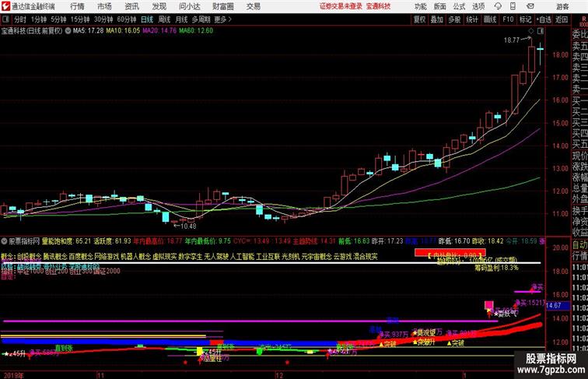Toggle the right panel icon above chart
The height and width of the screenshot is (379, 588).
pos(541,31)
